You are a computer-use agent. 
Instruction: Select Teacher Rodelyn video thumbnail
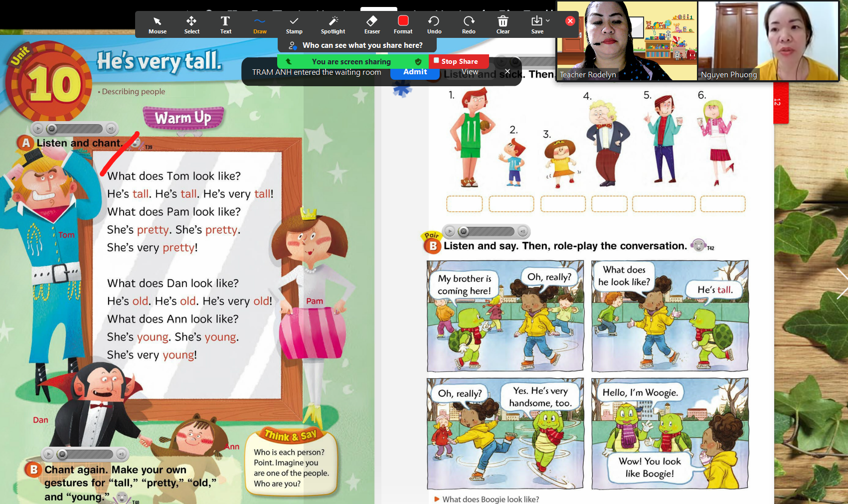click(627, 41)
